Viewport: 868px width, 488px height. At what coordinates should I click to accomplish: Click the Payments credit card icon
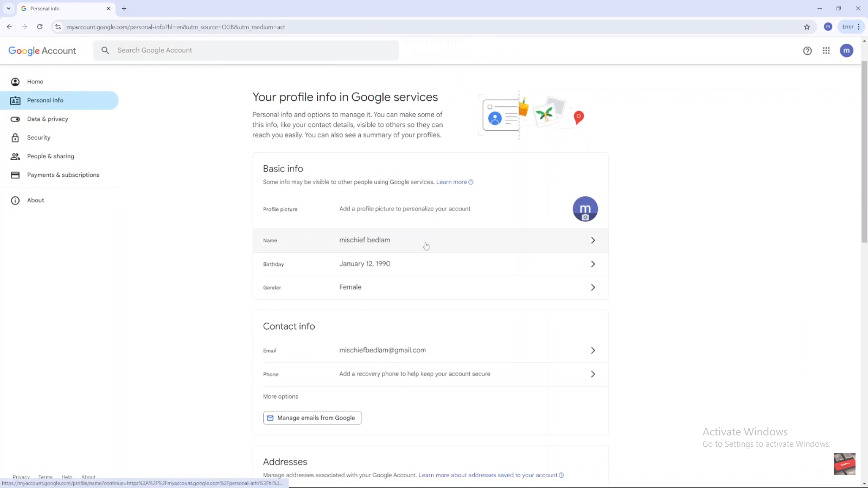(15, 175)
